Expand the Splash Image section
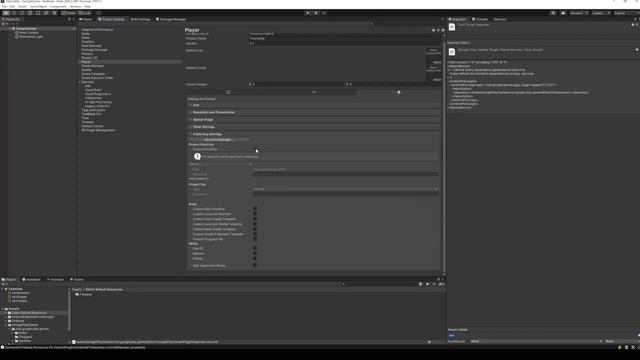Screen dimensions: 640x360 314,120
